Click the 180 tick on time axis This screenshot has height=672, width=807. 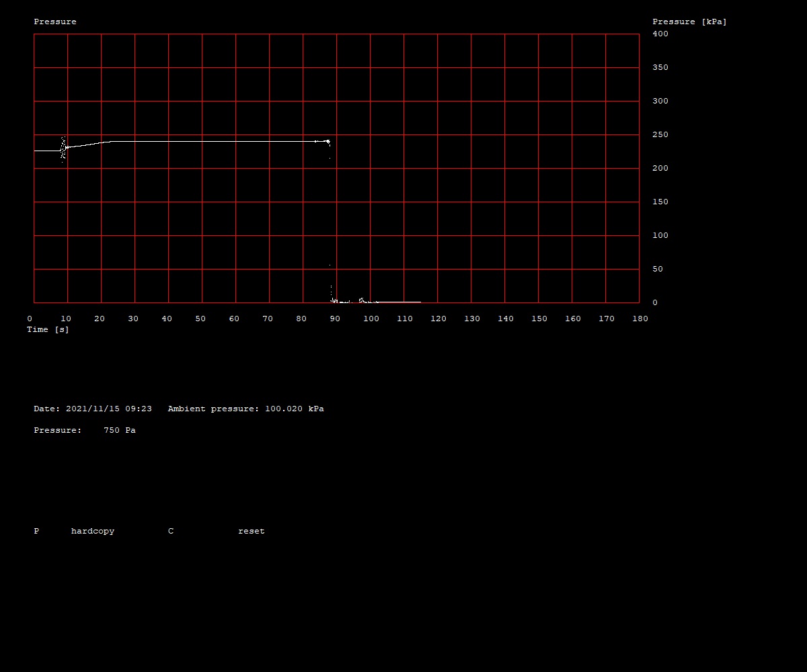(x=640, y=319)
